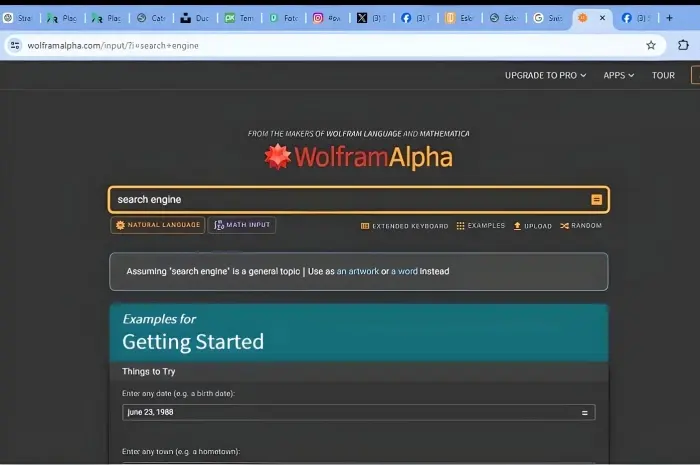Image resolution: width=700 pixels, height=465 pixels.
Task: Click the 'Getting Started' heading
Action: coord(193,342)
